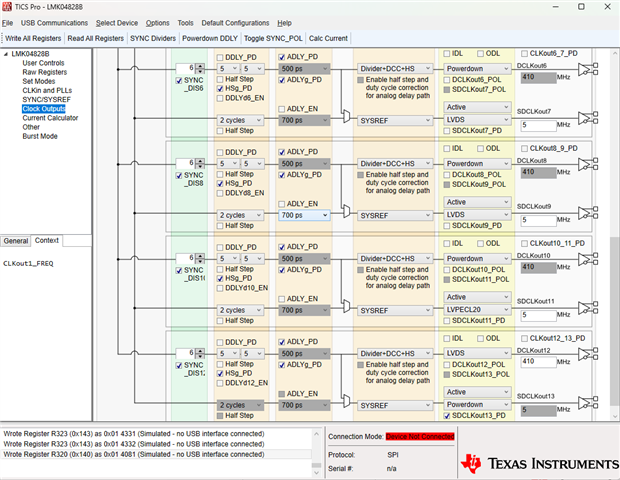The image size is (620, 480).
Task: Toggle CLKout6_7_PD checkbox
Action: [524, 53]
